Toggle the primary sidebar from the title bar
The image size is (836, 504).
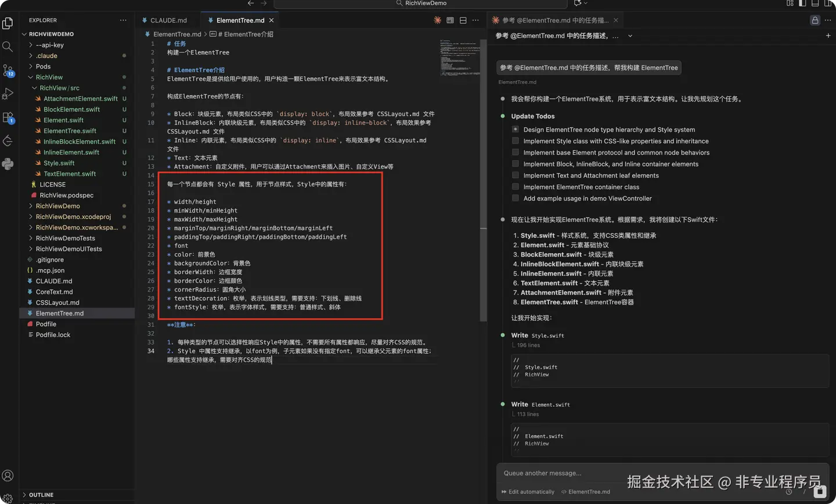click(802, 3)
